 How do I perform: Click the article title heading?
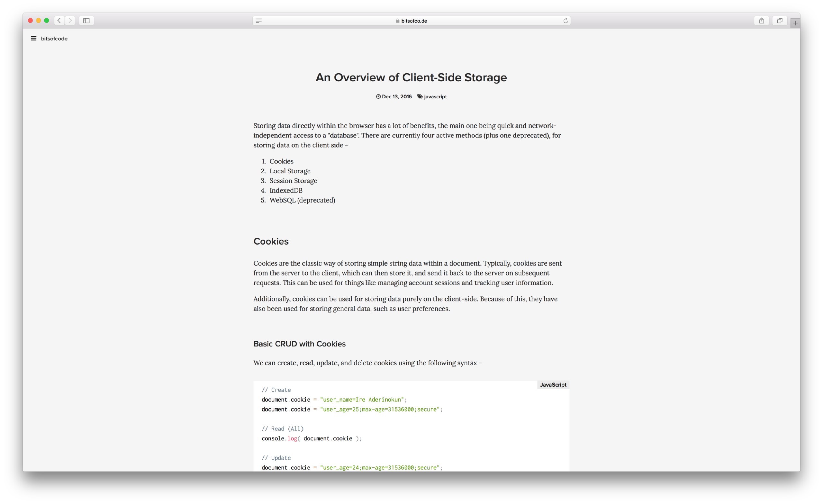411,77
